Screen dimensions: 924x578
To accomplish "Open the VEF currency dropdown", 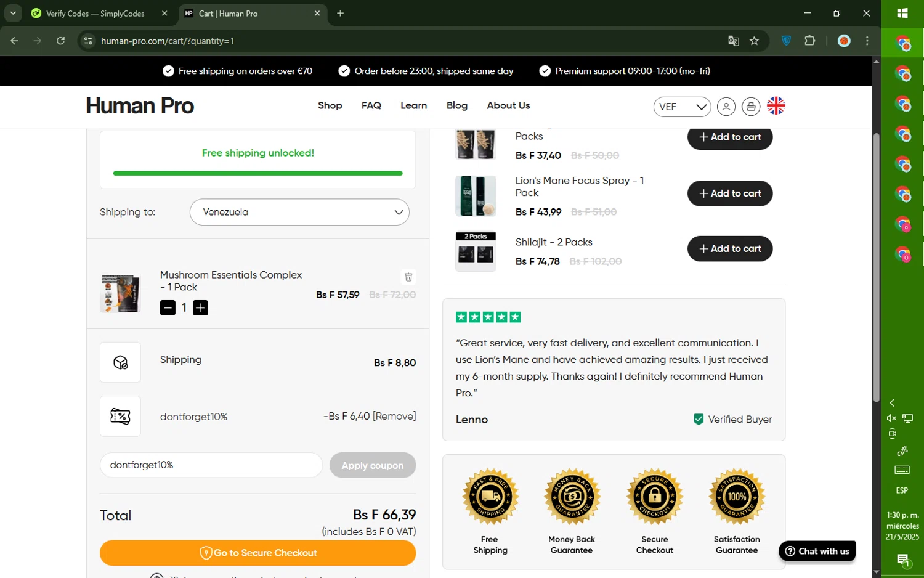I will [x=682, y=107].
